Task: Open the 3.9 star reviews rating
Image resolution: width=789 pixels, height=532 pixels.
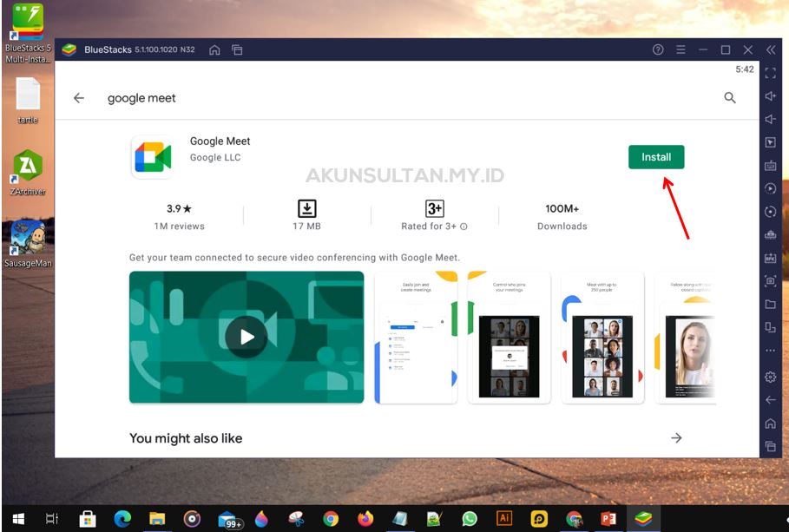Action: tap(179, 216)
